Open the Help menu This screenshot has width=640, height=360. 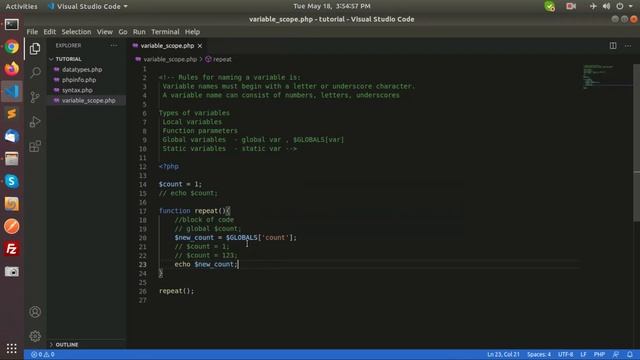tap(192, 32)
